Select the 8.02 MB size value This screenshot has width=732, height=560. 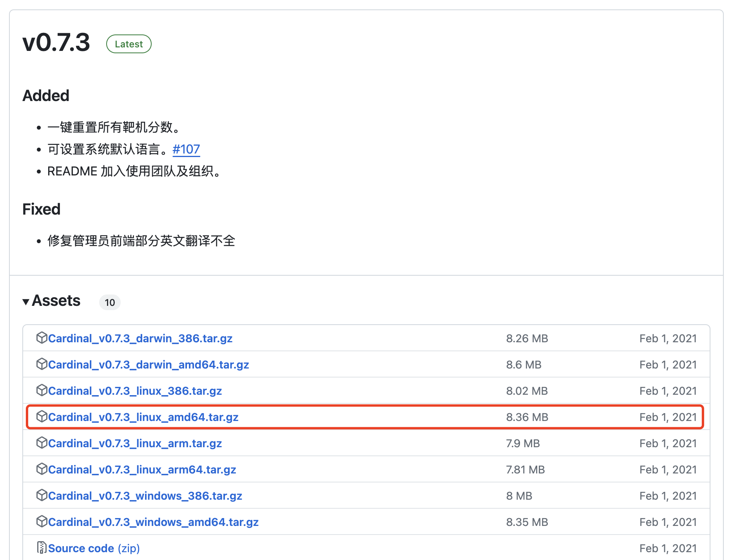(x=527, y=391)
